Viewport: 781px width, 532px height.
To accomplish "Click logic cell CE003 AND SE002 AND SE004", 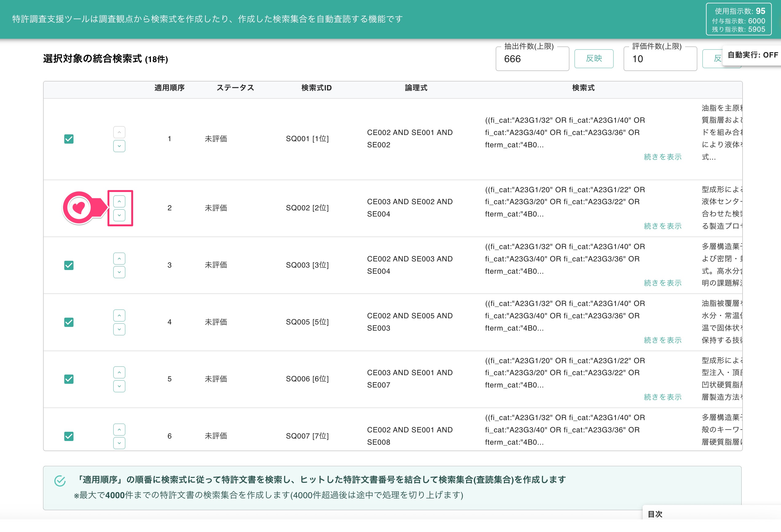I will tap(410, 208).
